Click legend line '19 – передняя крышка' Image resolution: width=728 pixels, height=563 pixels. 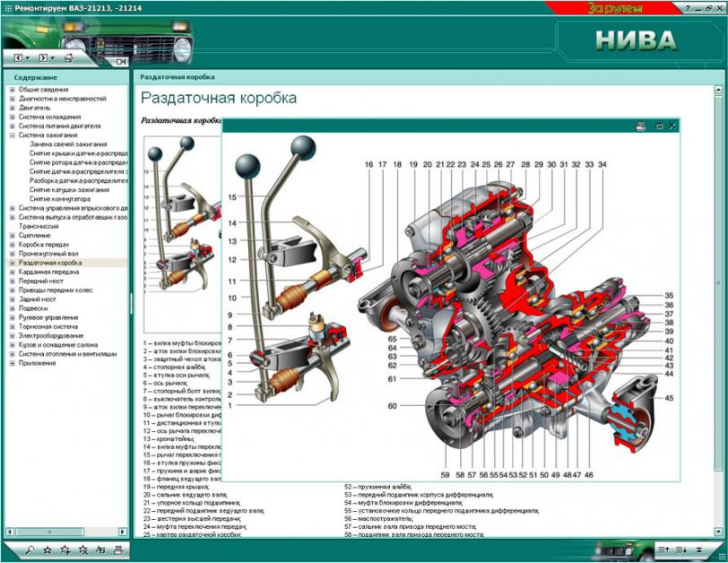tap(176, 487)
